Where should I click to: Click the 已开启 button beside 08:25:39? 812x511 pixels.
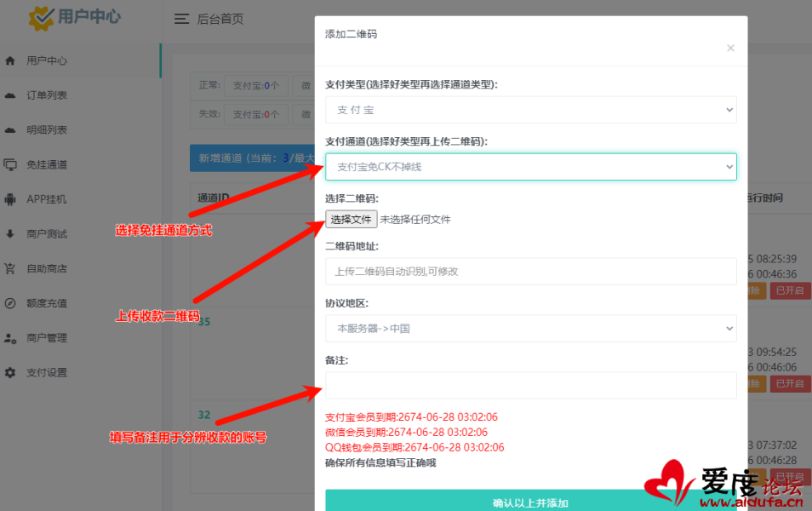[x=790, y=290]
